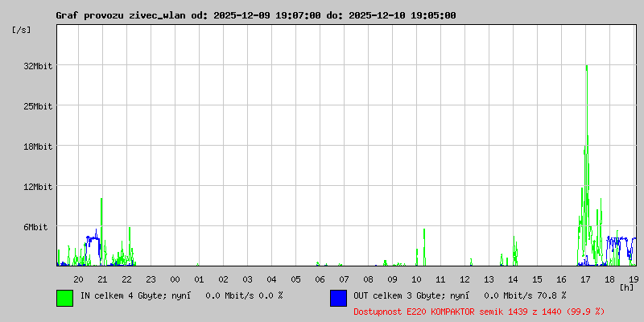The image size is (644, 322).
Task: Click the green IN spike at hour 21
Action: pos(101,230)
